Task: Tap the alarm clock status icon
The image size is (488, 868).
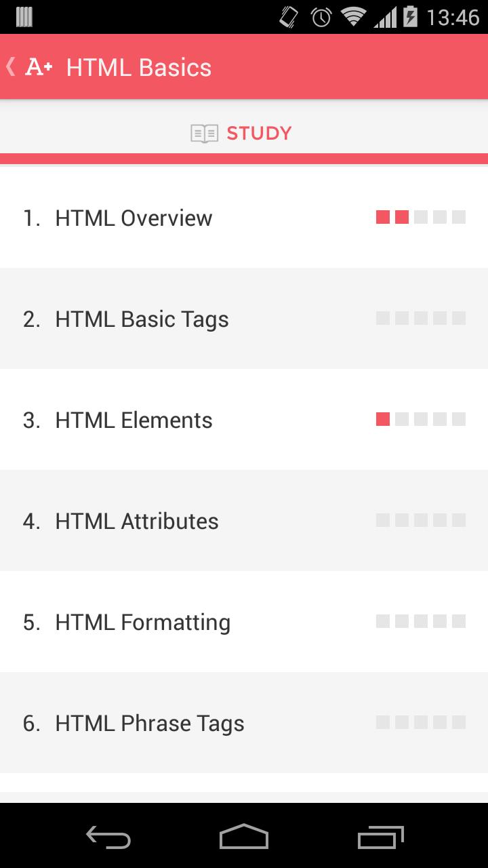Action: click(321, 17)
